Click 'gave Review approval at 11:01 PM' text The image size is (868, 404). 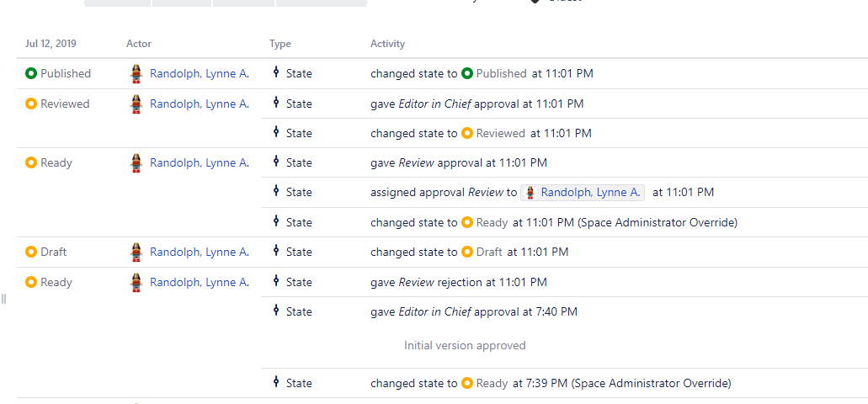point(458,162)
